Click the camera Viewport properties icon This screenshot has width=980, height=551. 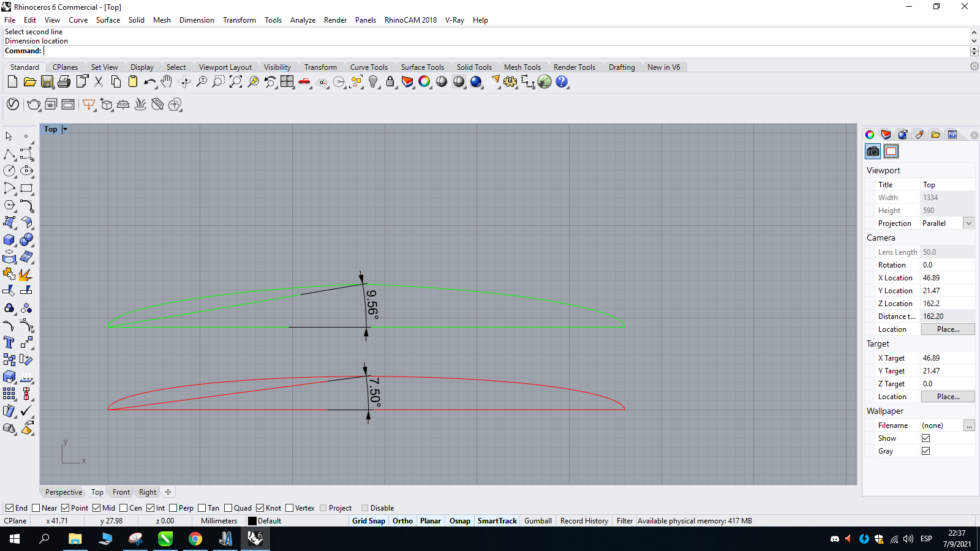pos(873,151)
